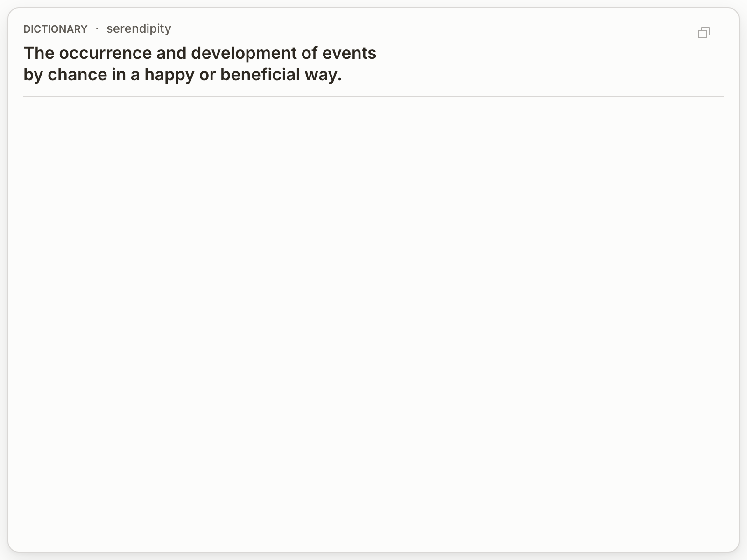Click the definition text "The occurrence and development of events"
The height and width of the screenshot is (560, 747).
[200, 53]
